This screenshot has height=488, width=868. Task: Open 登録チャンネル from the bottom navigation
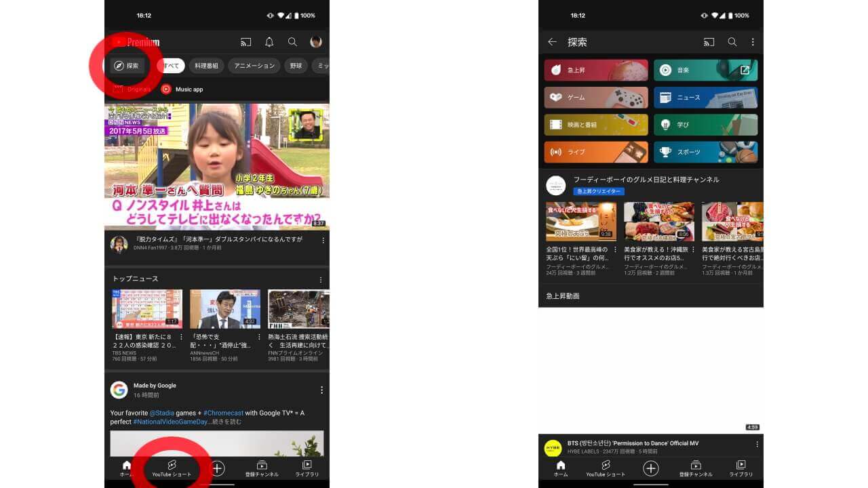click(261, 468)
